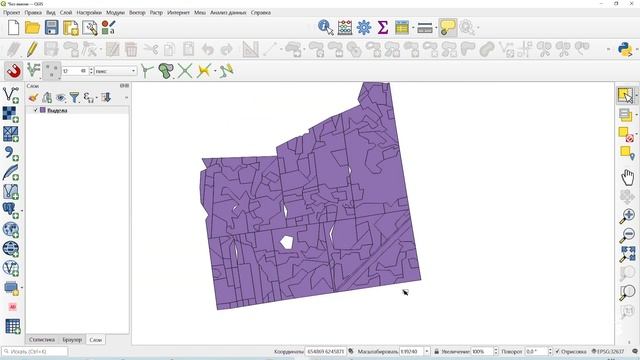
Task: Open the snapping tolerance units dropdown
Action: tap(116, 71)
